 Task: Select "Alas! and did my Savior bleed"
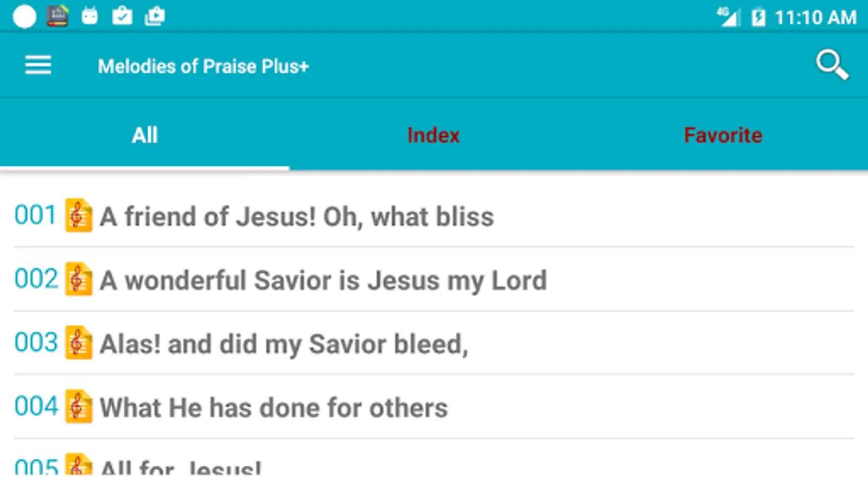click(284, 344)
